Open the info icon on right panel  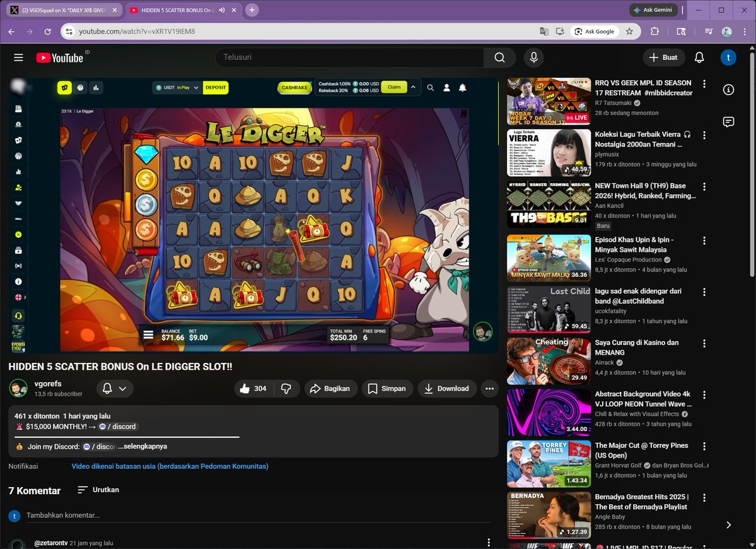pyautogui.click(x=728, y=90)
